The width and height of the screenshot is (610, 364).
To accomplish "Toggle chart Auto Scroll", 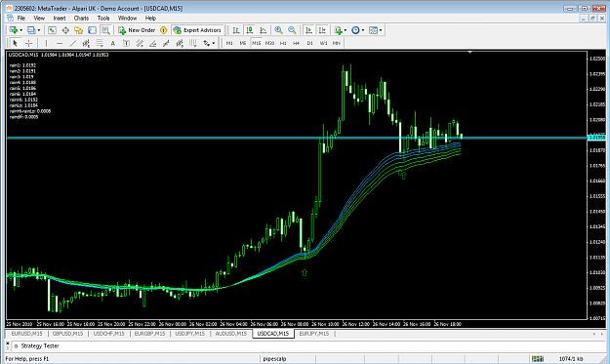I will 308,30.
